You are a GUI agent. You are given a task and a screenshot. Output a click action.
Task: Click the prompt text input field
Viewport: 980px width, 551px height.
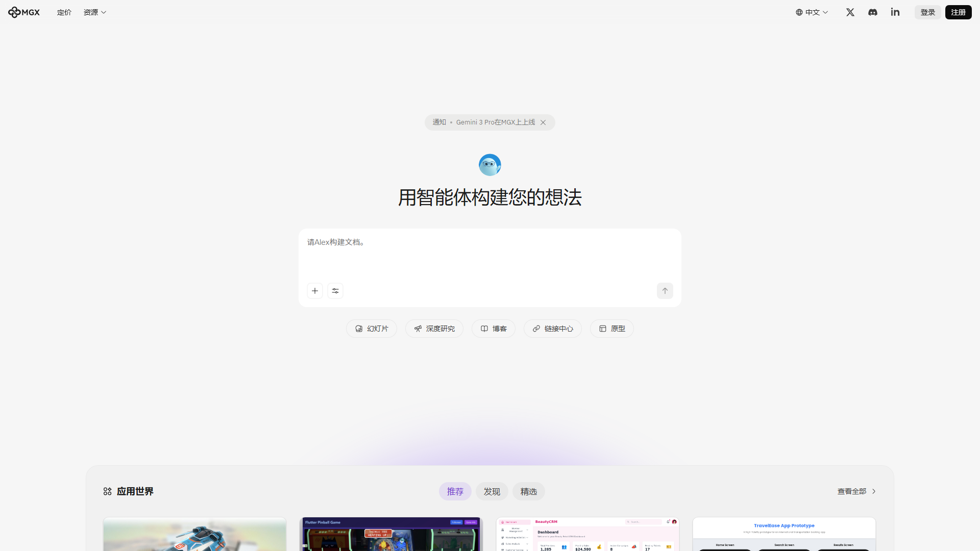click(x=489, y=255)
